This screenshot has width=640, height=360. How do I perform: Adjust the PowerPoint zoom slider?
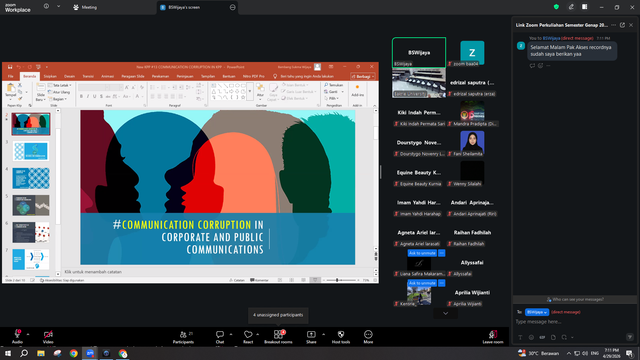click(x=337, y=280)
